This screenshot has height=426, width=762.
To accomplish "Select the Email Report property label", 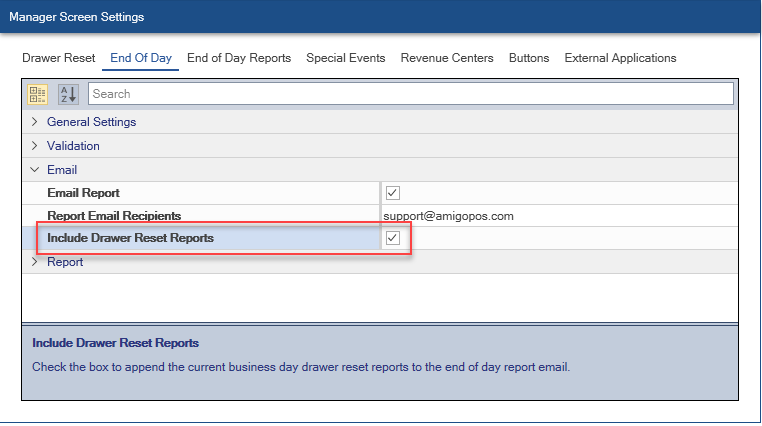I will [90, 193].
